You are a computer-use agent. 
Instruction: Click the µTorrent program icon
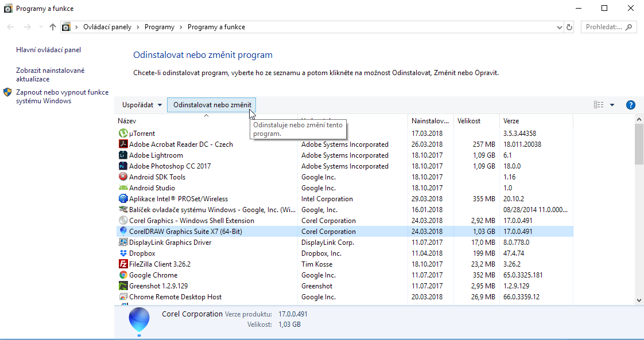click(123, 134)
